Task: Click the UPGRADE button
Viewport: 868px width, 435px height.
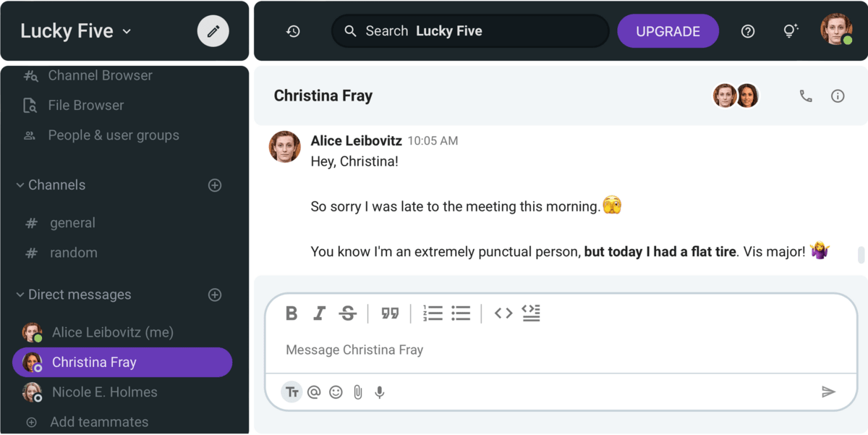Action: coord(668,31)
